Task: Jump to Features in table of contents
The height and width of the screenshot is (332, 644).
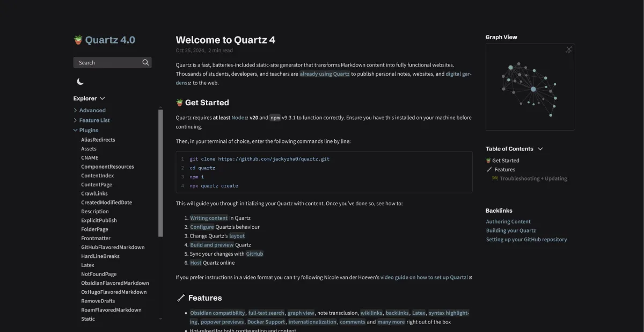Action: click(x=504, y=169)
